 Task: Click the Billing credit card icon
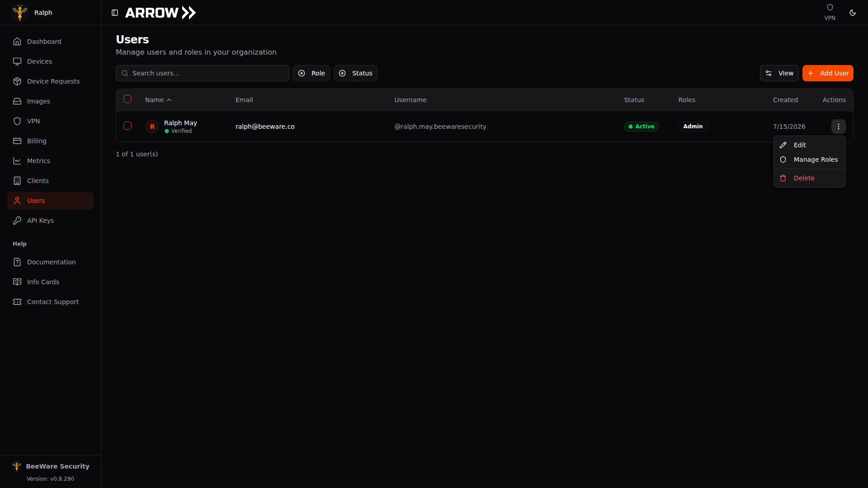click(17, 141)
